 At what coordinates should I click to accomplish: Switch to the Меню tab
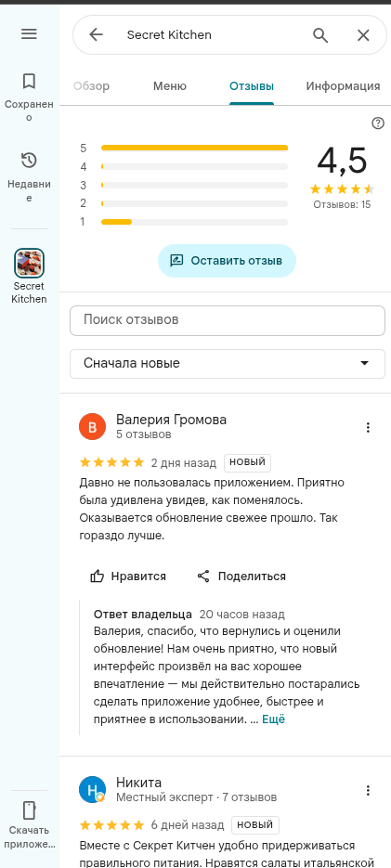point(169,86)
